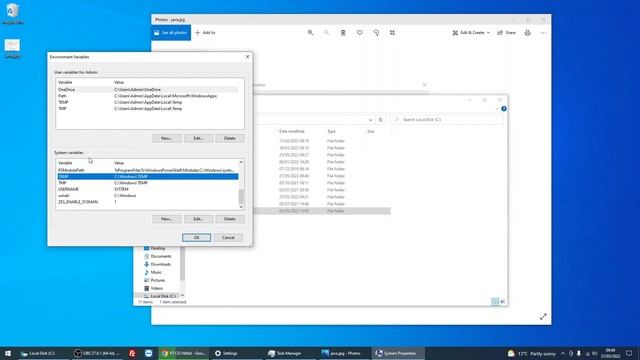The width and height of the screenshot is (640, 360).
Task: Click Add to in Photos toolbar
Action: coord(205,33)
